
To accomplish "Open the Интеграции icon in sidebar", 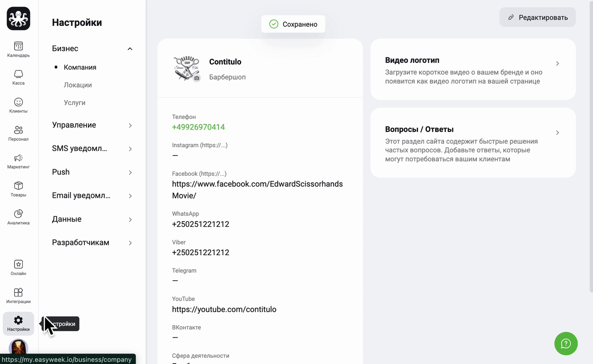I will pyautogui.click(x=19, y=292).
